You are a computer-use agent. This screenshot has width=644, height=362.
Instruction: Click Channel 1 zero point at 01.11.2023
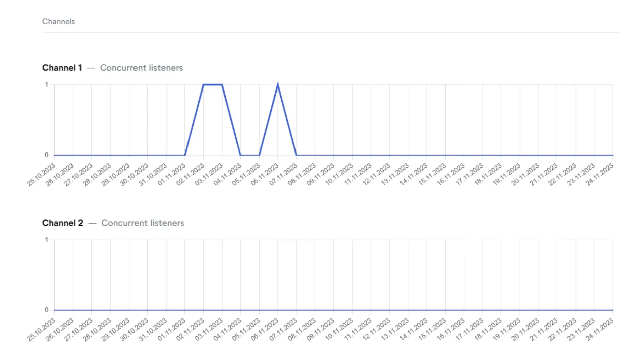(185, 155)
